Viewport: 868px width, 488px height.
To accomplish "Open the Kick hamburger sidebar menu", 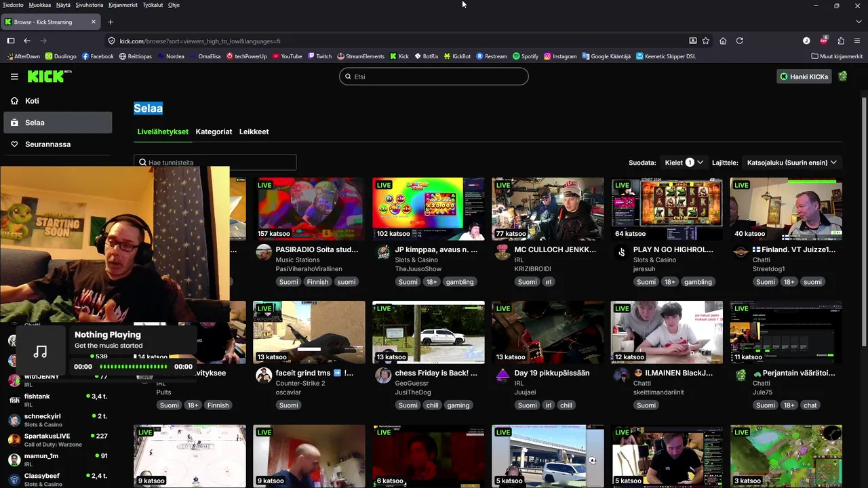I will [x=14, y=77].
